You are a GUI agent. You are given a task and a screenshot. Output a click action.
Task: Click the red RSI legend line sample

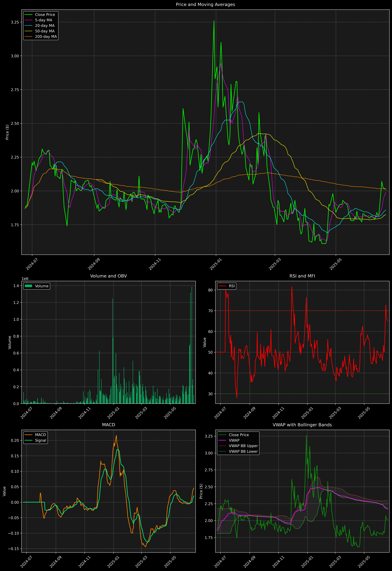[x=222, y=286]
